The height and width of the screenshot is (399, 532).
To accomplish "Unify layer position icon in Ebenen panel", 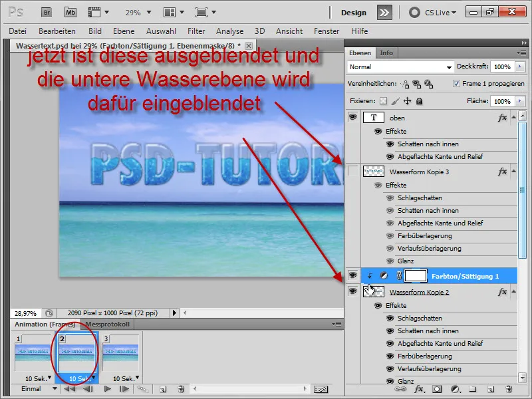I will 405,84.
